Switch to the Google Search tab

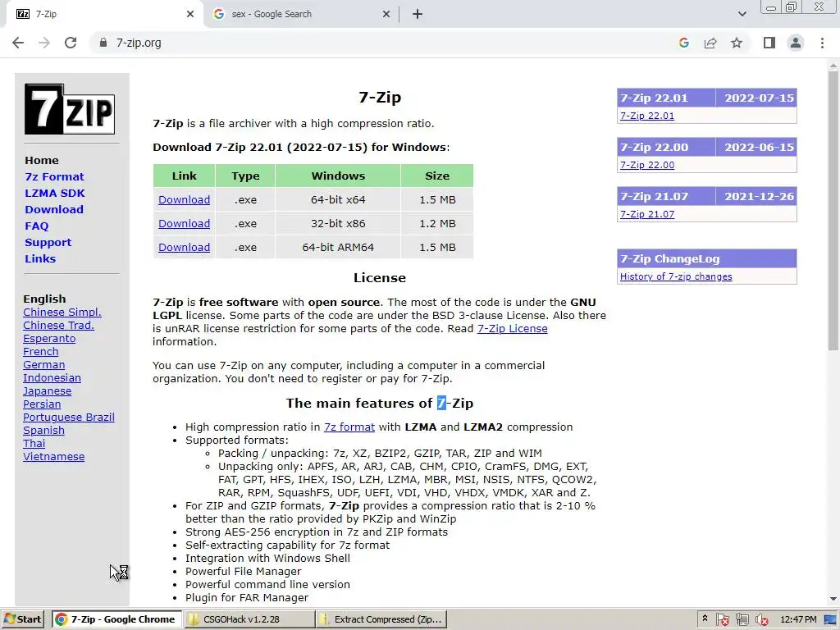[x=301, y=14]
